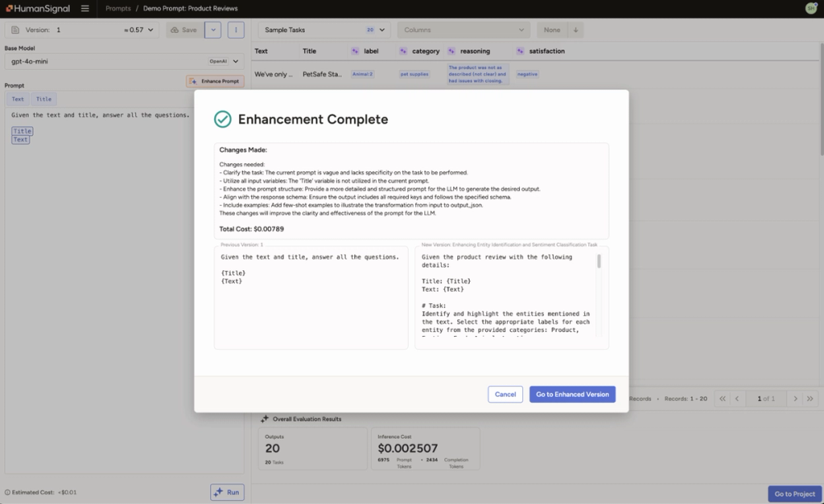Screen dimensions: 824x504
Task: Select the Text variable chip
Action: point(18,99)
